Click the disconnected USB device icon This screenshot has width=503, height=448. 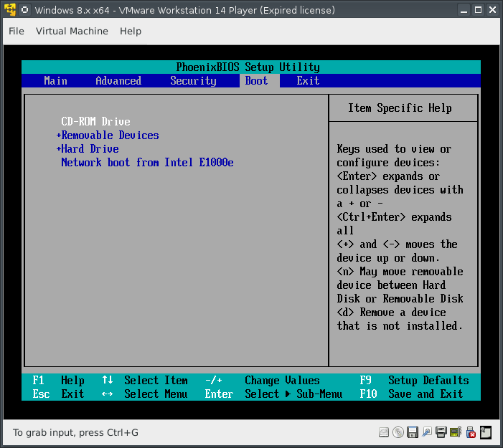pyautogui.click(x=471, y=432)
